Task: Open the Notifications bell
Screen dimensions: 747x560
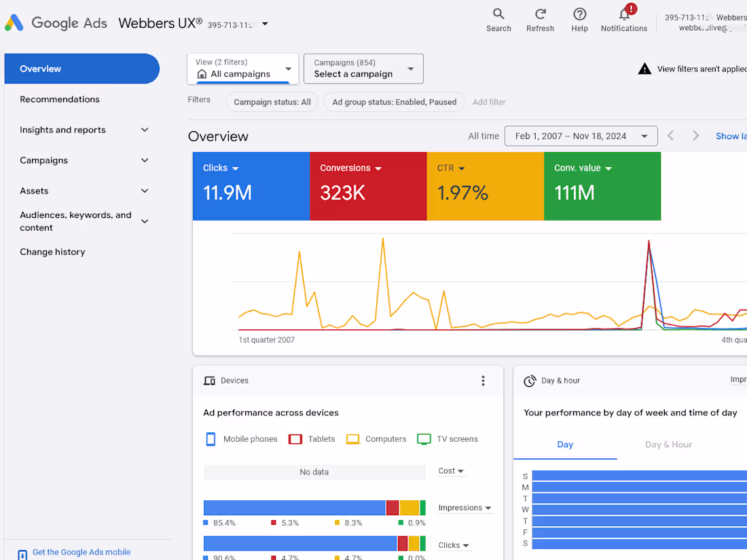Action: coord(623,19)
